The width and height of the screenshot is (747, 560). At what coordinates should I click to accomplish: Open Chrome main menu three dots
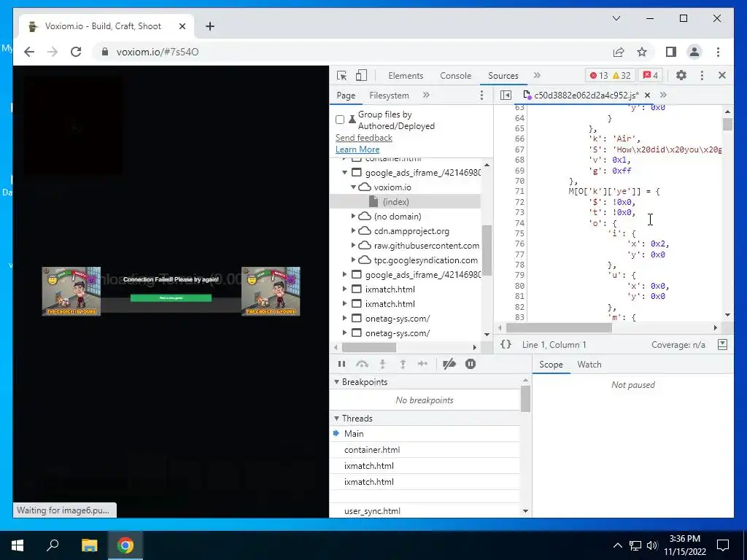point(718,52)
